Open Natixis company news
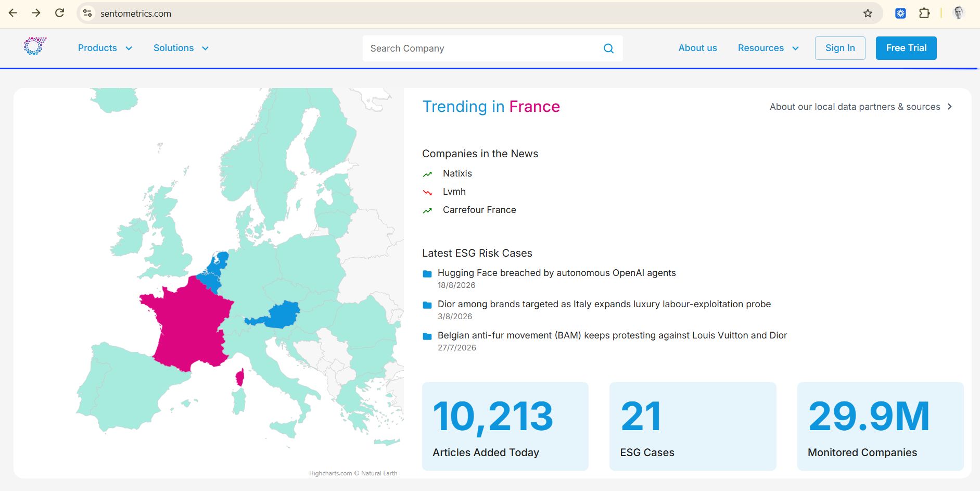 click(457, 173)
